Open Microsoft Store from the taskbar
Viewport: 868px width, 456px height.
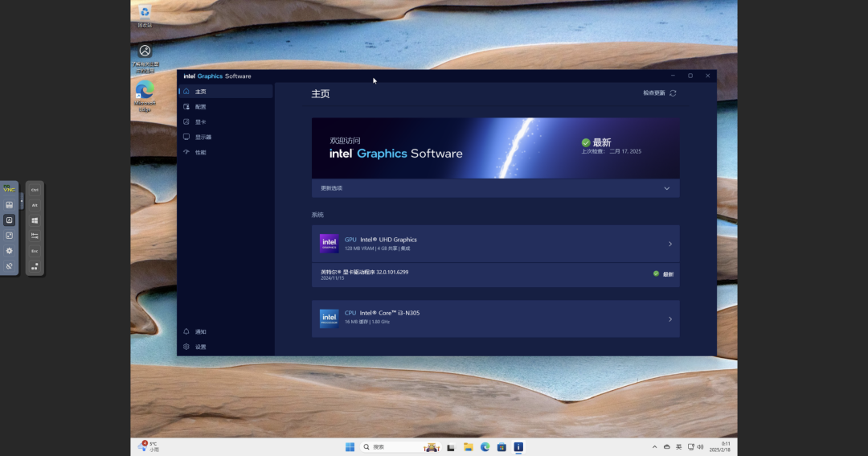point(502,447)
